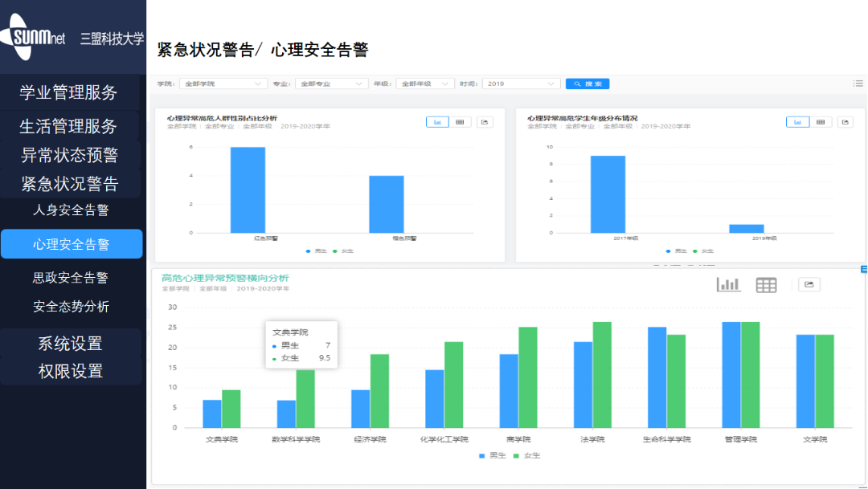Image resolution: width=868 pixels, height=489 pixels.
Task: Open export options for high-risk analysis chart
Action: (809, 284)
